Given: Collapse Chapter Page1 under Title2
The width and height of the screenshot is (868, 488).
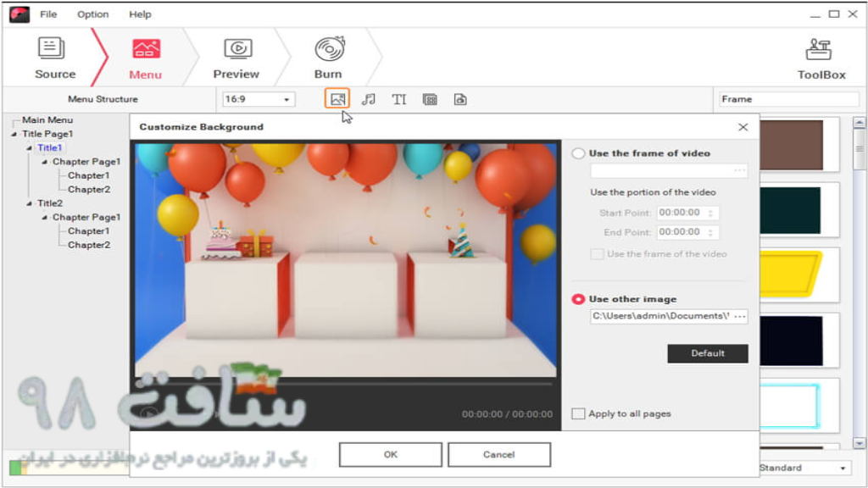Looking at the screenshot, I should 44,218.
